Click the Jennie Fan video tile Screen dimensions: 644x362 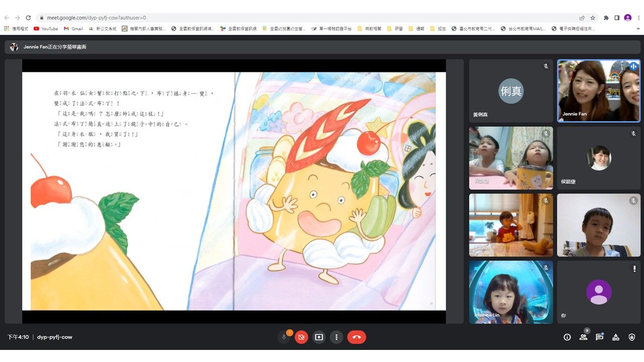click(x=599, y=91)
